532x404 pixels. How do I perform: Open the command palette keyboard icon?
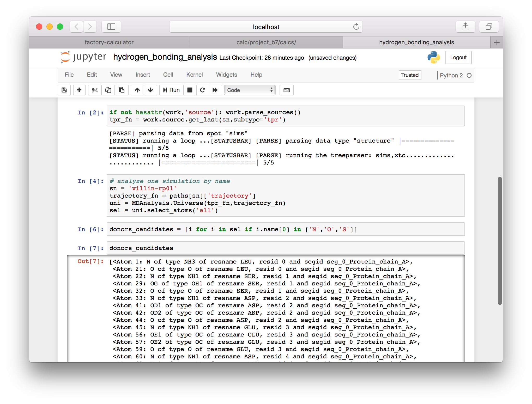(x=287, y=90)
